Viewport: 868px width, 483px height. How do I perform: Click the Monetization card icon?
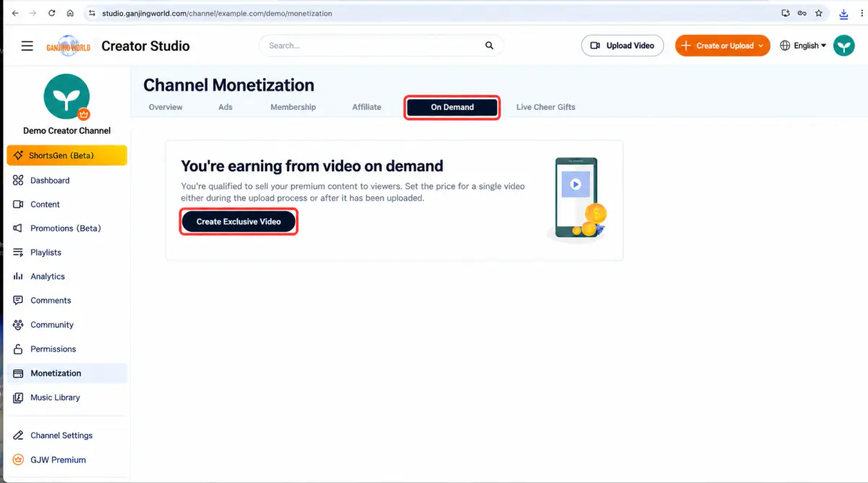(18, 373)
